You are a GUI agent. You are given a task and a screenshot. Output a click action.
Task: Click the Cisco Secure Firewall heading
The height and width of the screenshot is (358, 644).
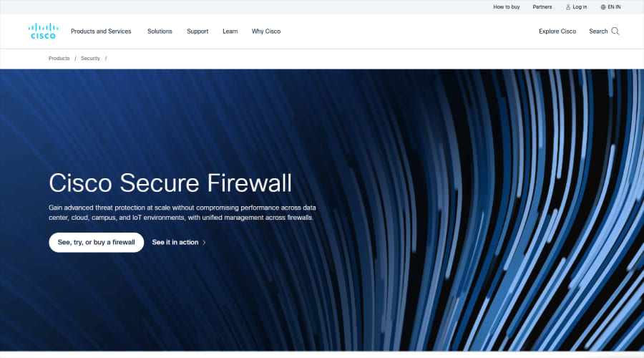coord(170,183)
